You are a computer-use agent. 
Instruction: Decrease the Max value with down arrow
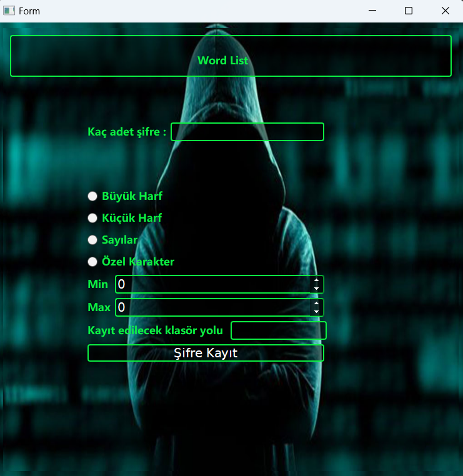coord(316,312)
